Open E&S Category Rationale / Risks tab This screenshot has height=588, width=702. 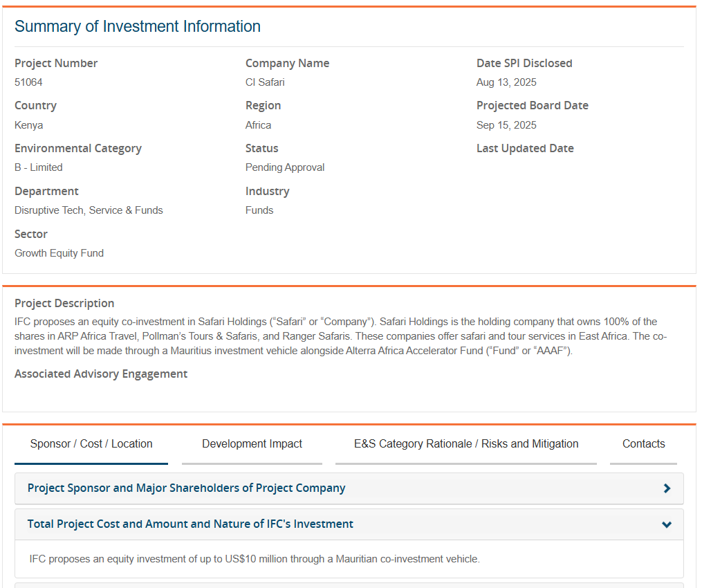pyautogui.click(x=466, y=444)
